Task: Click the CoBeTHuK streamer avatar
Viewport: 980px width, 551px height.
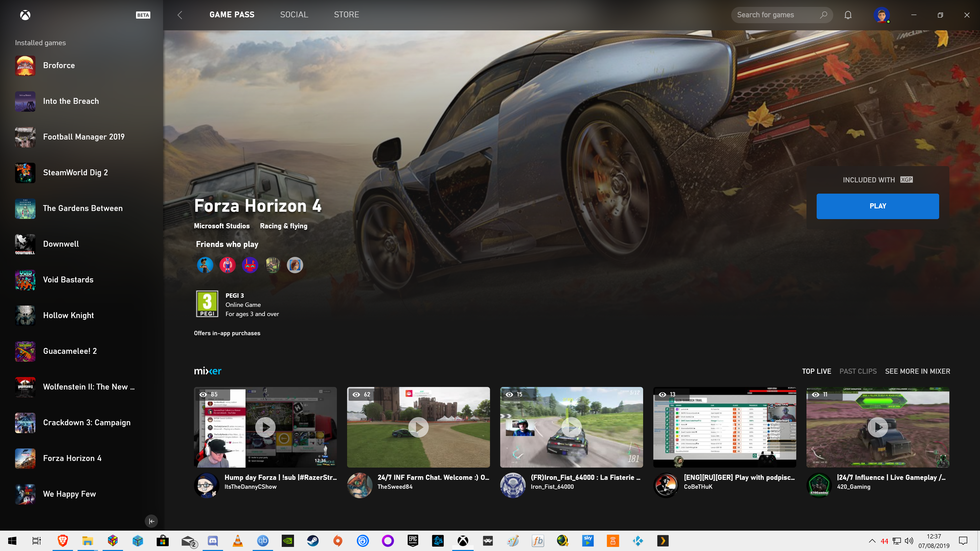Action: point(666,485)
